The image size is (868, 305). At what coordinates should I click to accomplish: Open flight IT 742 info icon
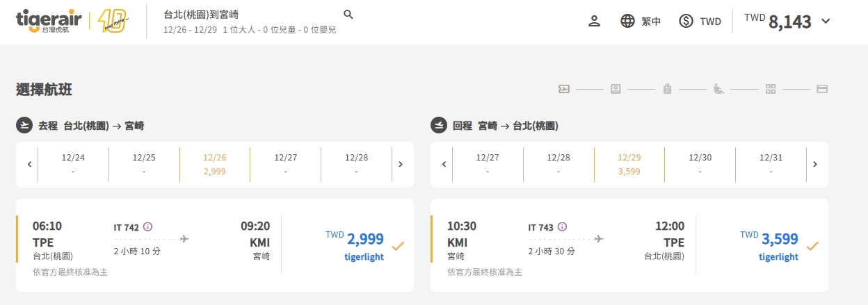pos(148,227)
